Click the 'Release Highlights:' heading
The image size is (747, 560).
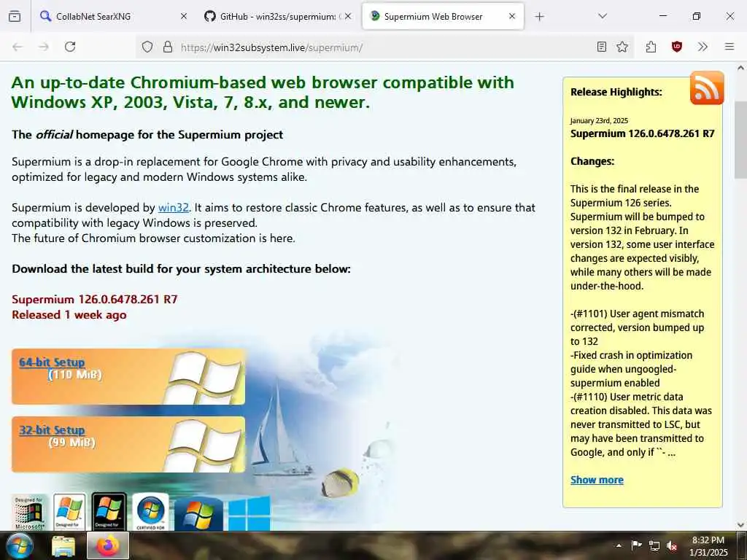(616, 92)
